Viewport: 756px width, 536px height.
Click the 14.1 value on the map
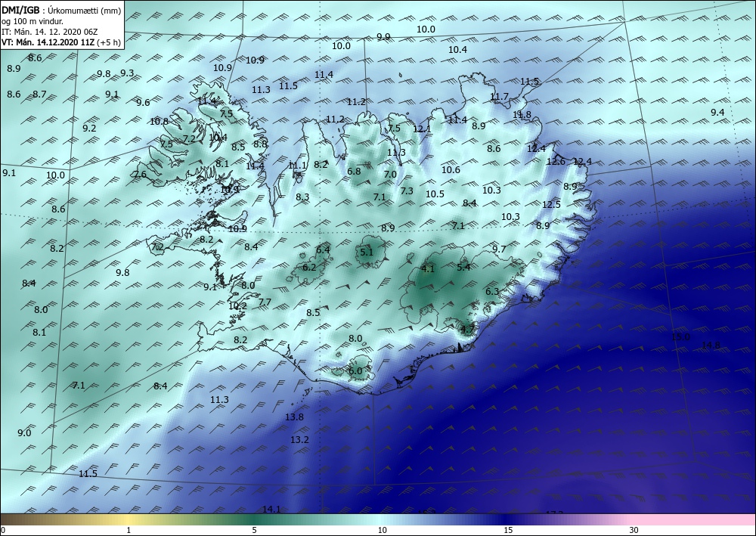(x=271, y=509)
